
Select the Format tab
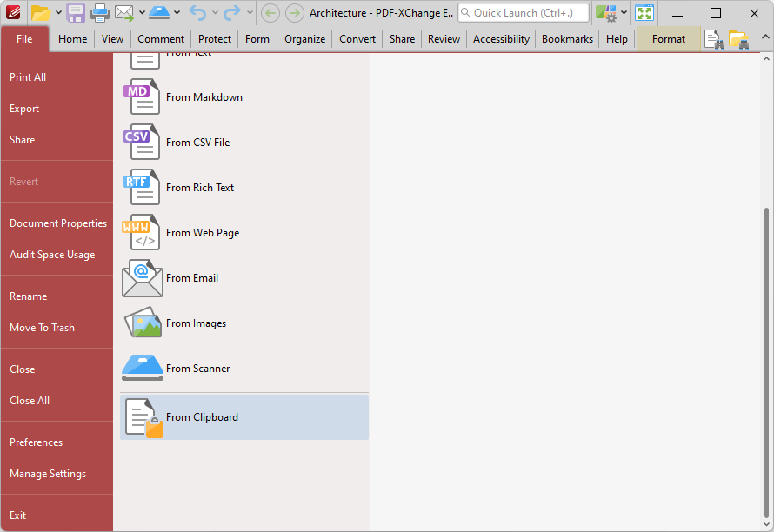coord(669,39)
